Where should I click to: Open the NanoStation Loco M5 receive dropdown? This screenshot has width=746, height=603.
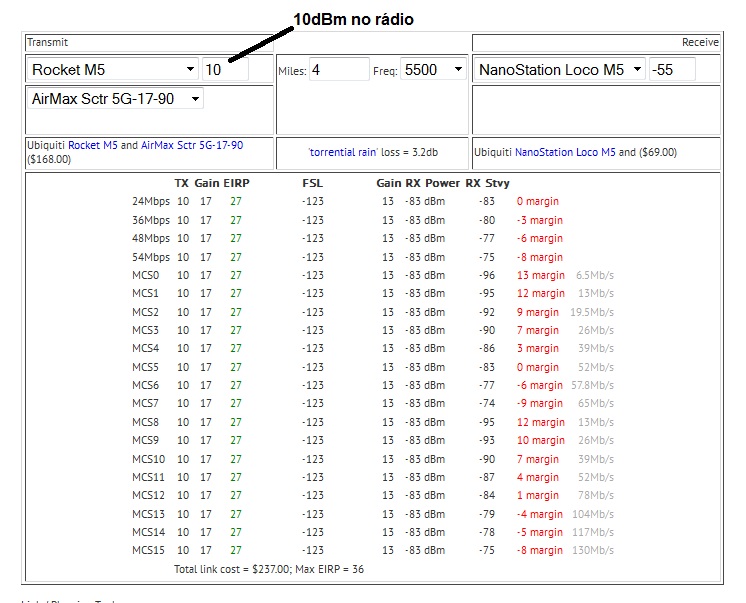point(560,69)
